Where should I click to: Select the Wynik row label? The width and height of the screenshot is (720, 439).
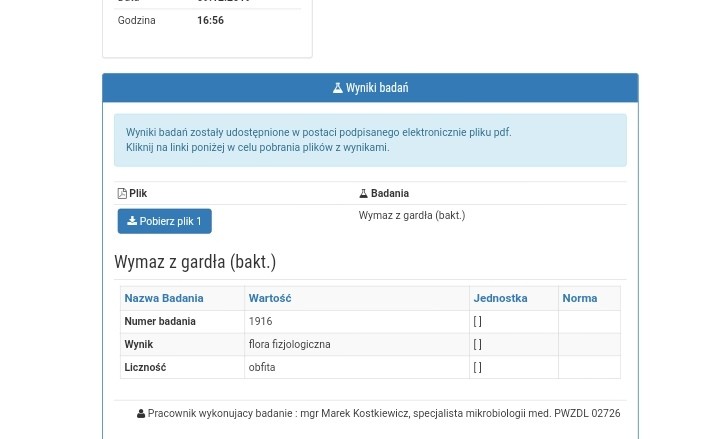[138, 345]
